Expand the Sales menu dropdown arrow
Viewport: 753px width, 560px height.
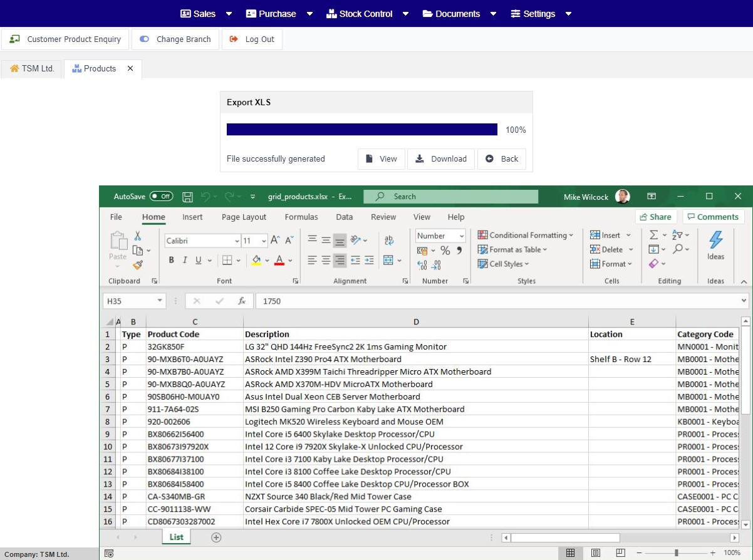tap(229, 14)
